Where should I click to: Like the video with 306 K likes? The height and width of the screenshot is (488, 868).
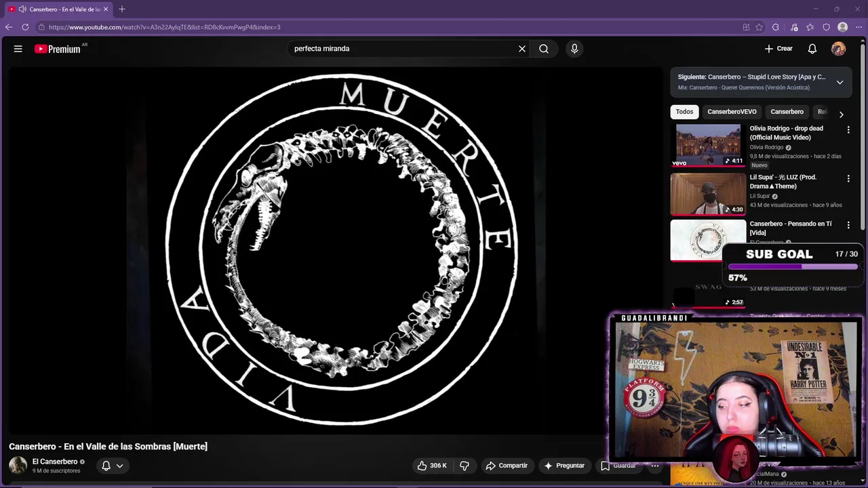pos(432,466)
